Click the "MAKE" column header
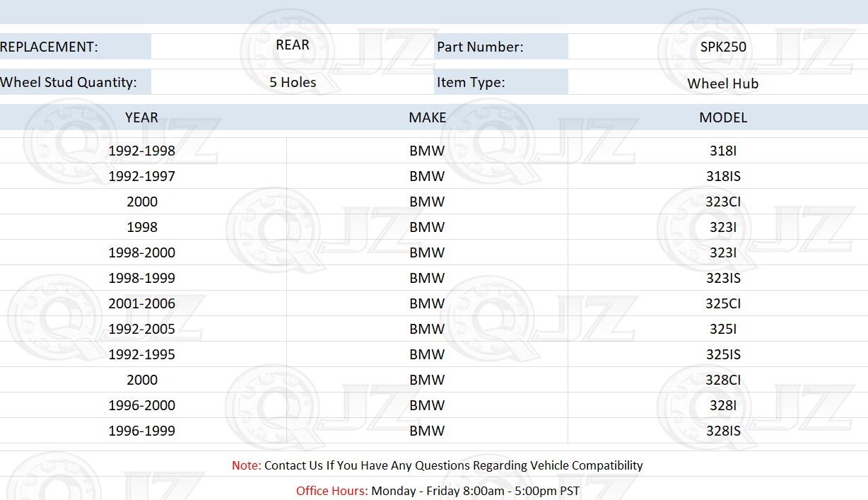This screenshot has height=500, width=868. pyautogui.click(x=428, y=117)
